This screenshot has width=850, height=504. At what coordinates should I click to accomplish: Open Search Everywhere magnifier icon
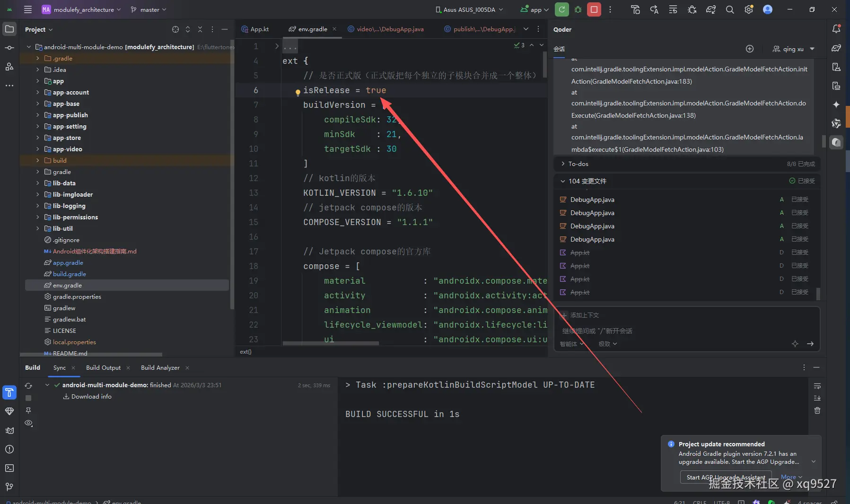pyautogui.click(x=730, y=9)
